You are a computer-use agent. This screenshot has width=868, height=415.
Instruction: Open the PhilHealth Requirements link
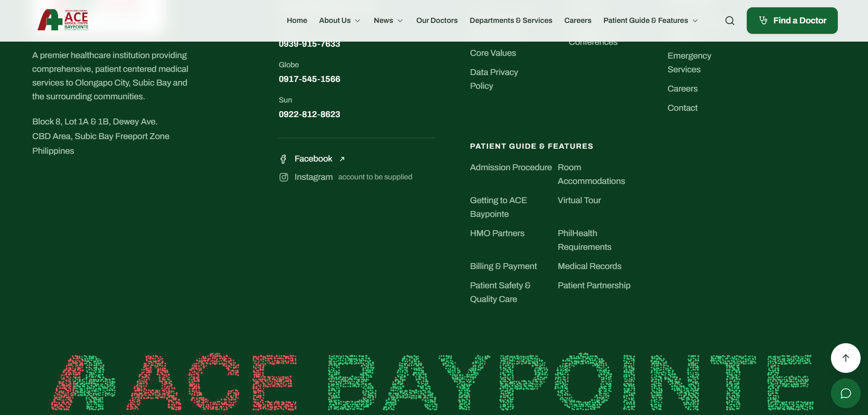pyautogui.click(x=584, y=240)
